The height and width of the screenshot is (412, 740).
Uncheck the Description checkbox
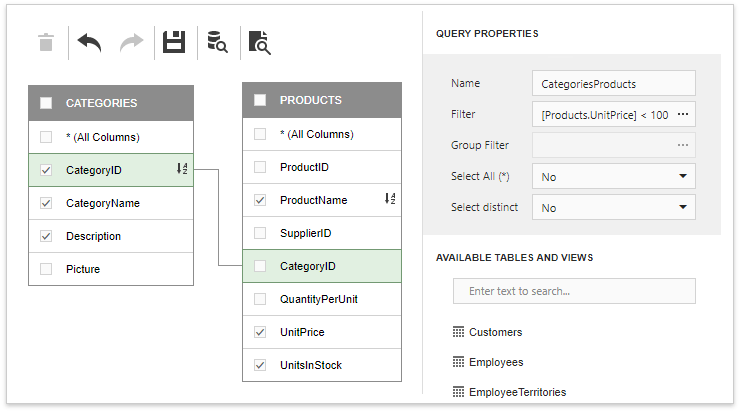[x=46, y=236]
